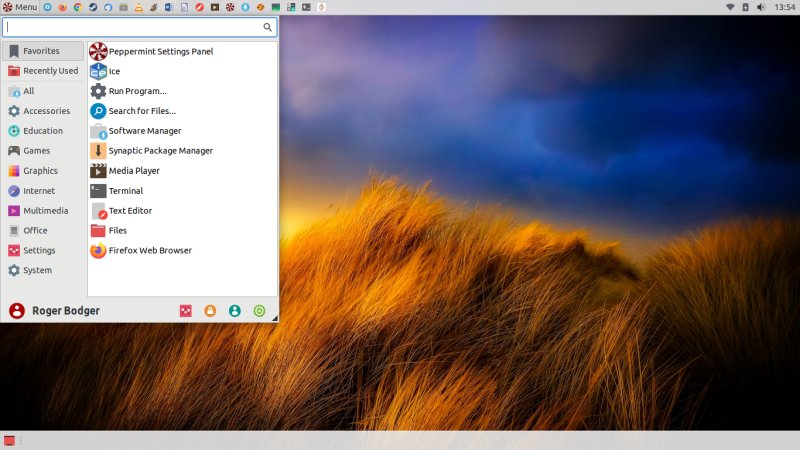The image size is (800, 450).
Task: Show the All applications category
Action: click(29, 91)
